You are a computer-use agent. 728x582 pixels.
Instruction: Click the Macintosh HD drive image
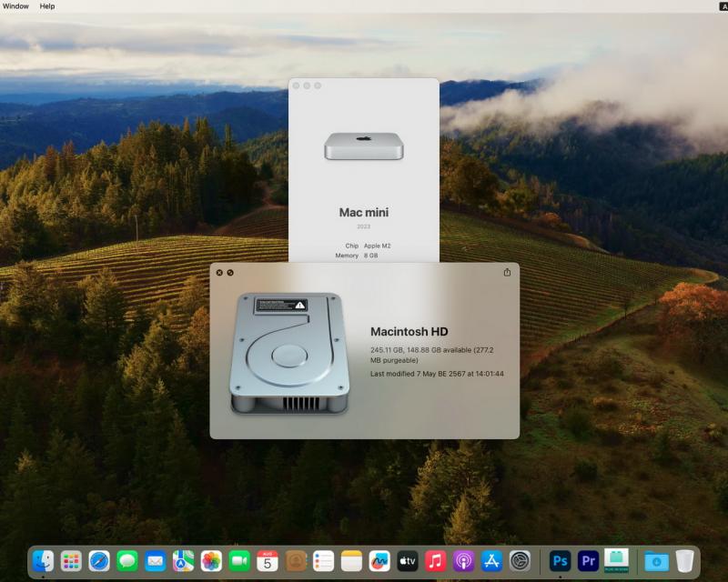289,353
